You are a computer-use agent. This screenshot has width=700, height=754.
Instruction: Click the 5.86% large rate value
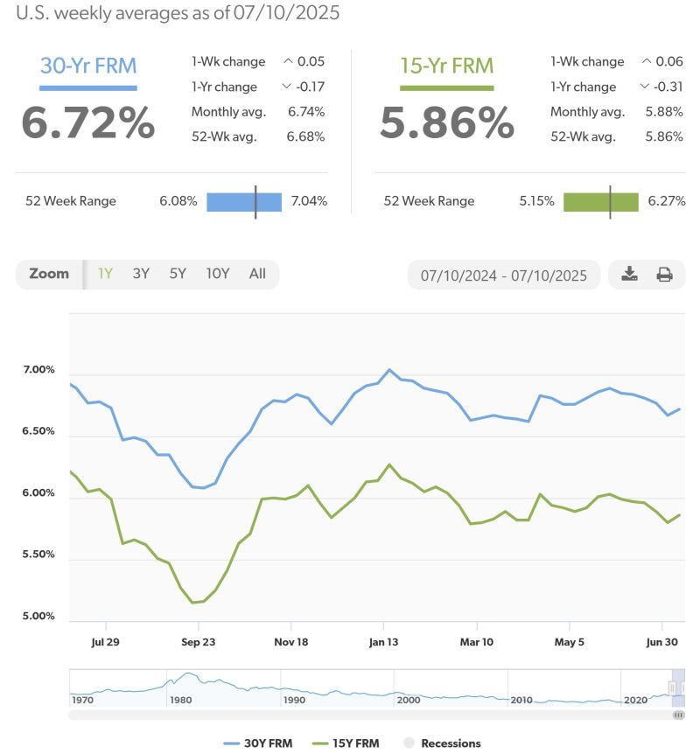point(447,122)
